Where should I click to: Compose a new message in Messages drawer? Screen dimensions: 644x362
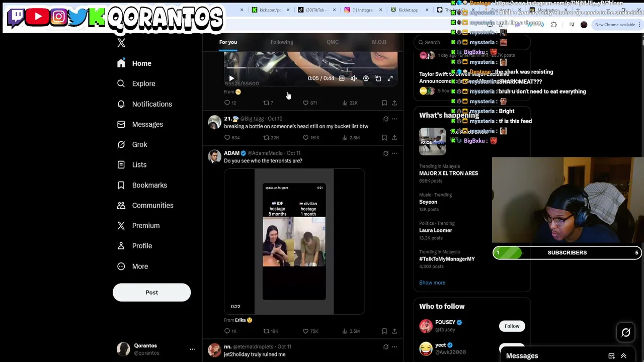[611, 356]
